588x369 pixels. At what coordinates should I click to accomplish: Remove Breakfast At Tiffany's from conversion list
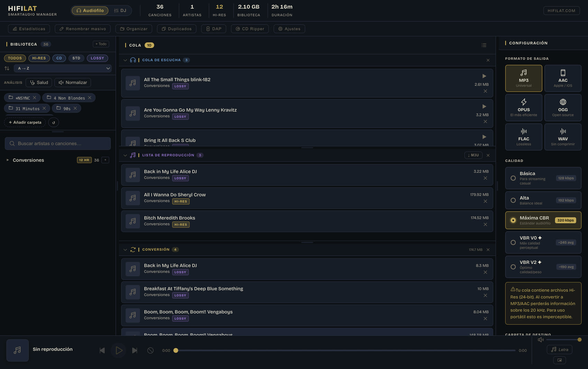(x=485, y=295)
